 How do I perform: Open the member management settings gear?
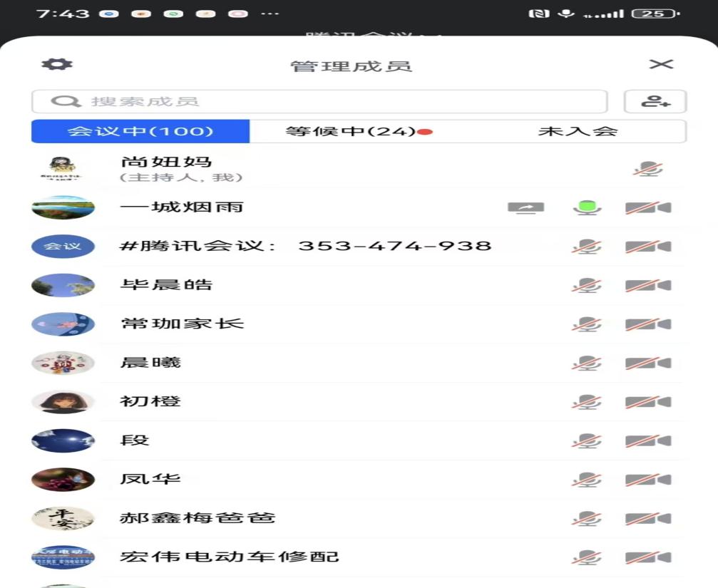pyautogui.click(x=57, y=64)
